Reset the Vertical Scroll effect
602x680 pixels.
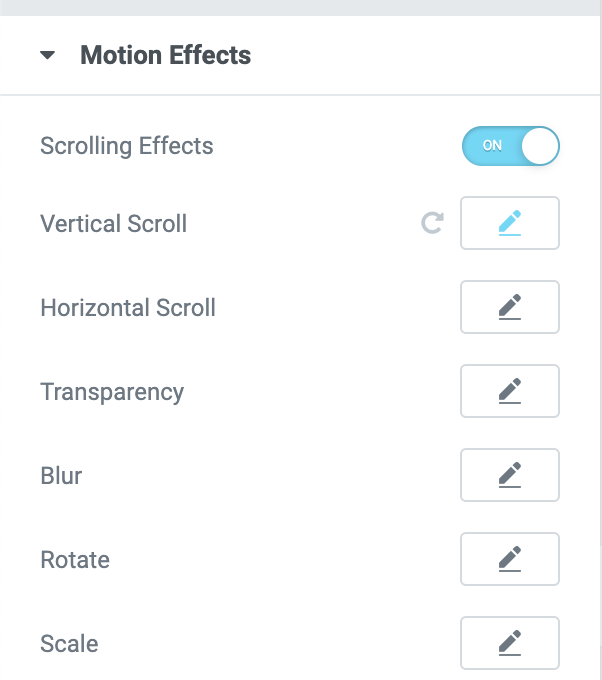point(432,223)
